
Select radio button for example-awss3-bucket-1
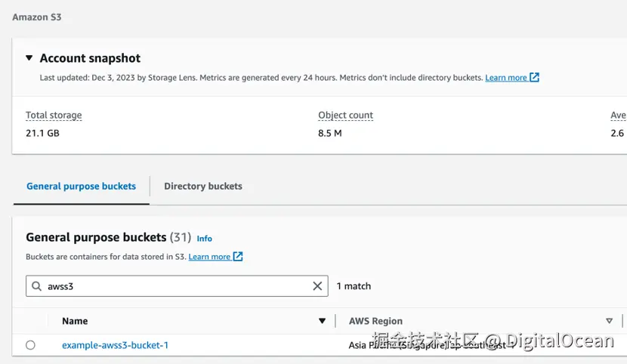(x=30, y=345)
